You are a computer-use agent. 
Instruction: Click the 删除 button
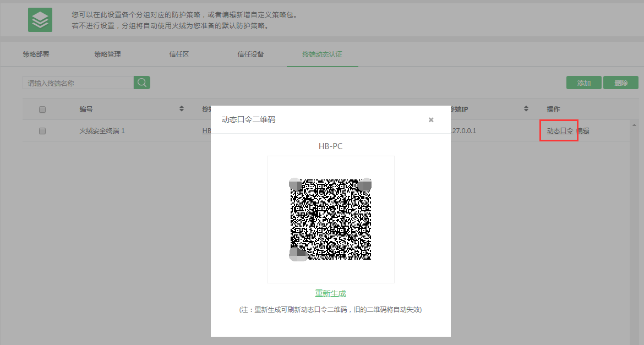[x=621, y=83]
